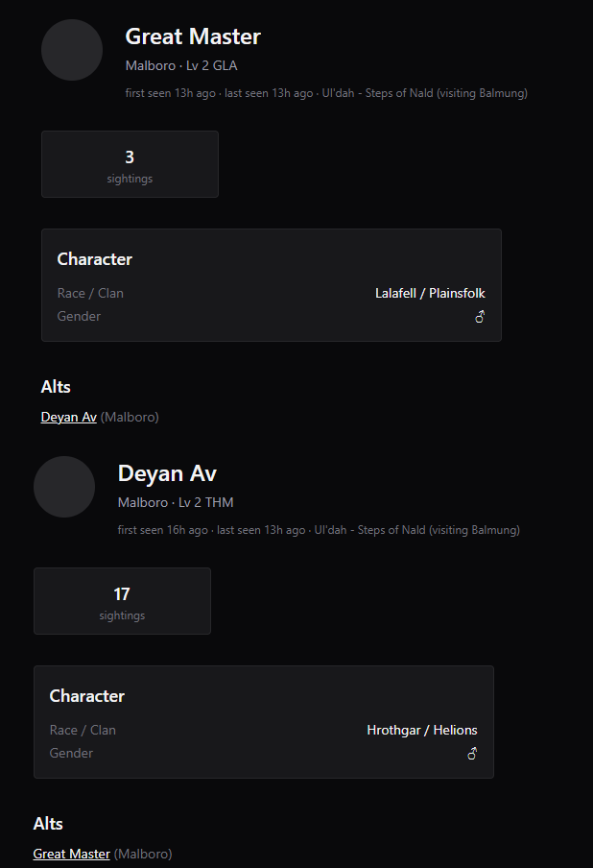Click the Alts heading above Deyan Av link
This screenshot has width=593, height=868.
point(56,386)
